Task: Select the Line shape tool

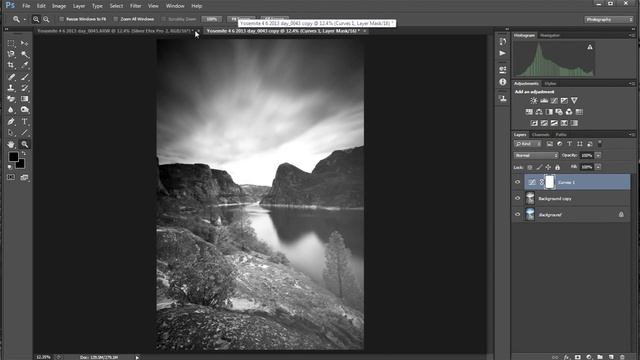Action: (x=24, y=133)
